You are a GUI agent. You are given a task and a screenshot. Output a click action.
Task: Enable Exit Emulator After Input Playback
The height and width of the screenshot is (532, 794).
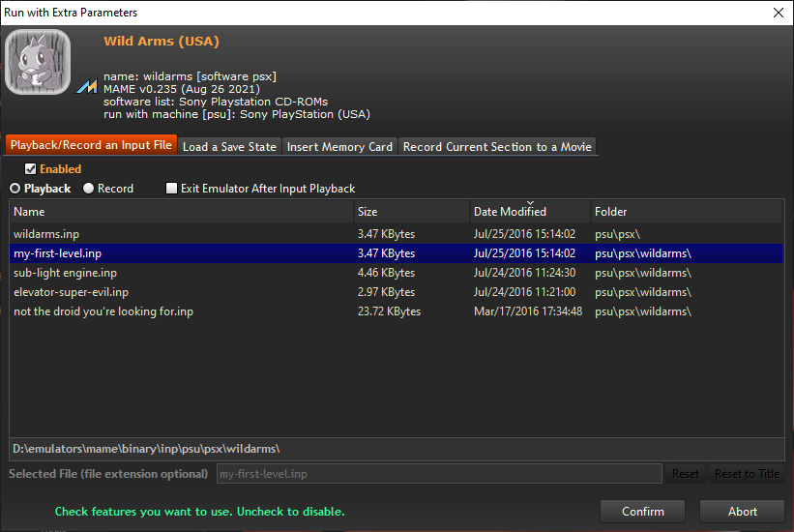click(172, 189)
